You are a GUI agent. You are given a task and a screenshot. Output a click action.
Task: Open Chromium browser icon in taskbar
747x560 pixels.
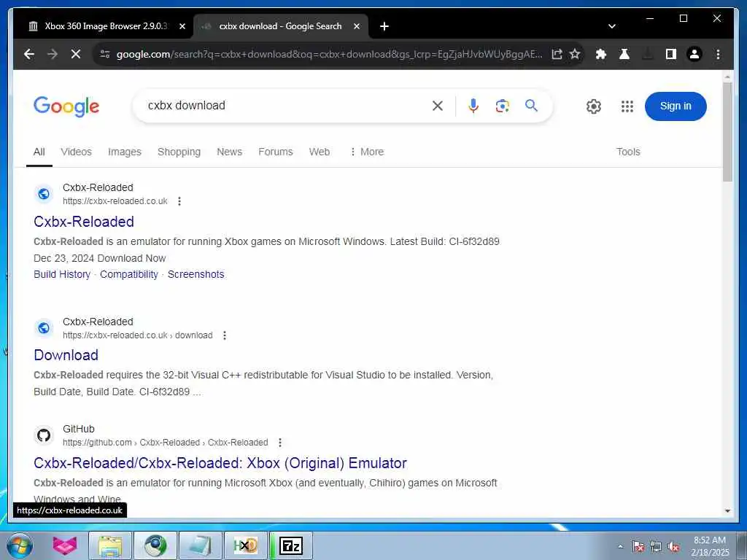tap(155, 546)
